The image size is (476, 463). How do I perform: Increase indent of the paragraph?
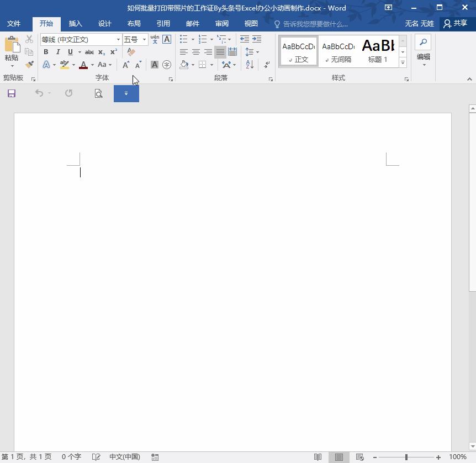click(x=257, y=39)
